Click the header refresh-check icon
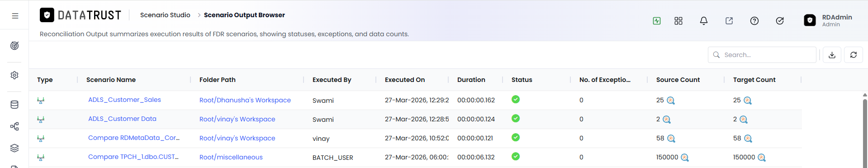The height and width of the screenshot is (168, 868). click(x=780, y=21)
